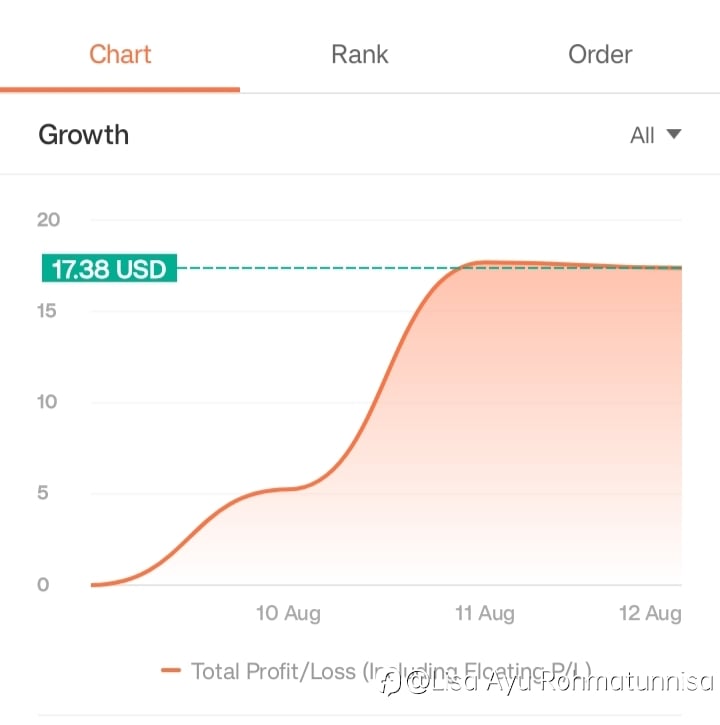The width and height of the screenshot is (720, 725).
Task: Select the 12 Aug axis label
Action: point(650,614)
